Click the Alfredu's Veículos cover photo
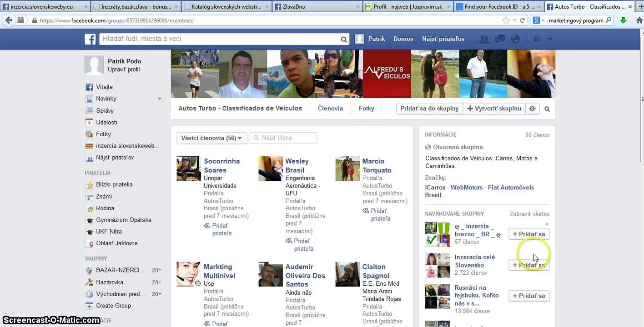 point(387,74)
